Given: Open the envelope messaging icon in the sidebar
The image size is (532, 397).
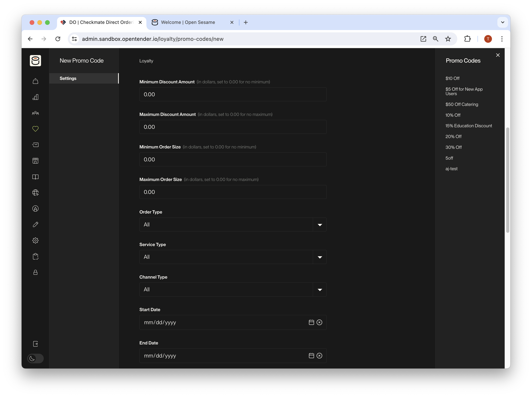Looking at the screenshot, I should (35, 145).
